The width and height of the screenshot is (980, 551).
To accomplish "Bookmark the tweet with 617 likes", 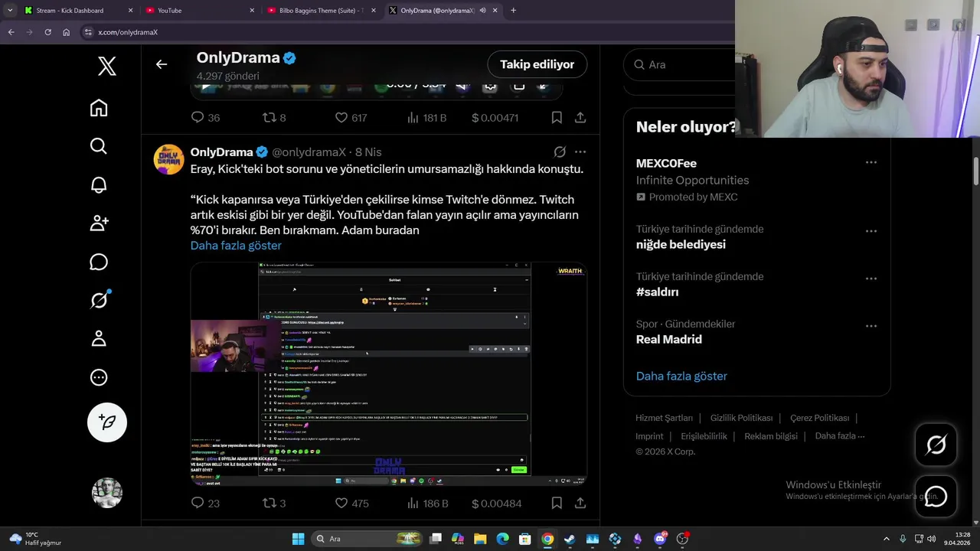I will click(x=557, y=118).
